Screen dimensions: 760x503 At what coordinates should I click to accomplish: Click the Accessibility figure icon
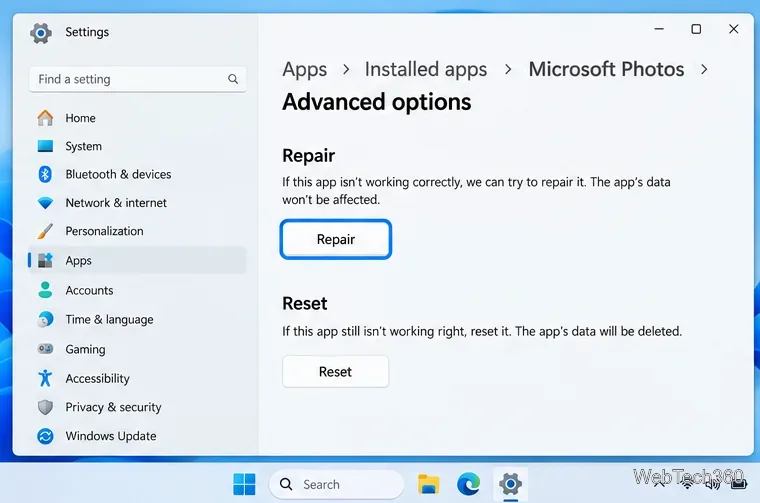click(45, 378)
